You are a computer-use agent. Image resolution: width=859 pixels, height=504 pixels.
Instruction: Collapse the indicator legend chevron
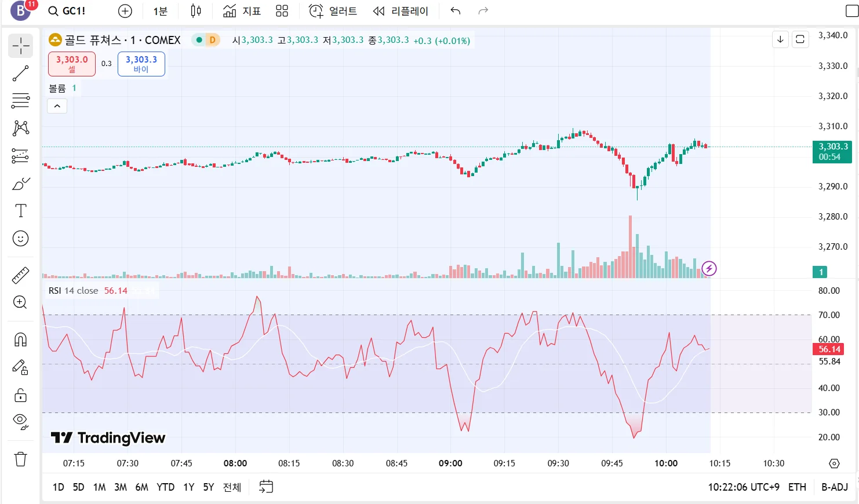pyautogui.click(x=57, y=106)
